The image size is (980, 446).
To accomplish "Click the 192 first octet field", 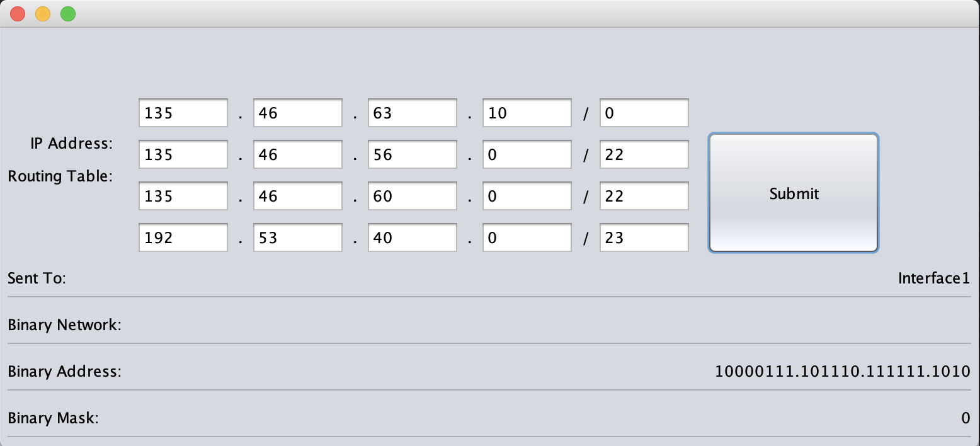I will (x=183, y=238).
